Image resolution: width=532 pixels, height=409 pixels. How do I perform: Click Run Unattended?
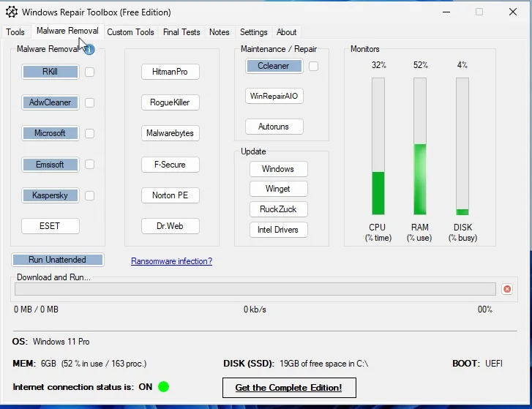click(x=57, y=260)
